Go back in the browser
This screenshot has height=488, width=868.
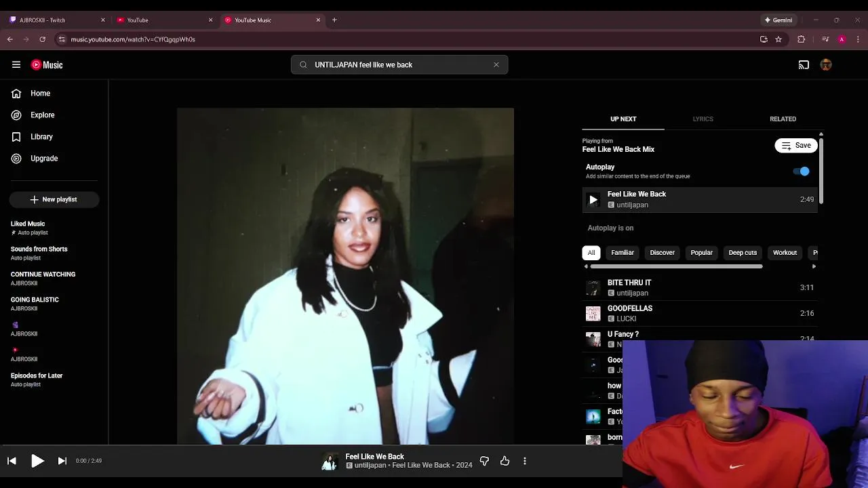coord(10,39)
